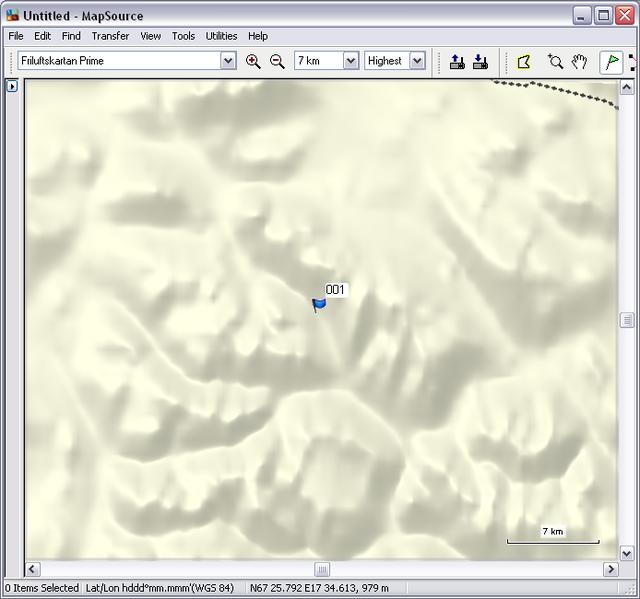
Task: Open the 7 km zoom scale dropdown
Action: point(351,61)
